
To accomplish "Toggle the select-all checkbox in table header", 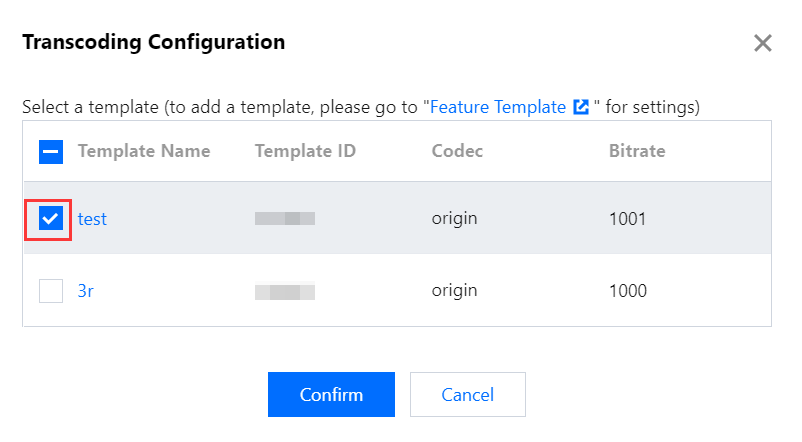I will click(x=50, y=152).
